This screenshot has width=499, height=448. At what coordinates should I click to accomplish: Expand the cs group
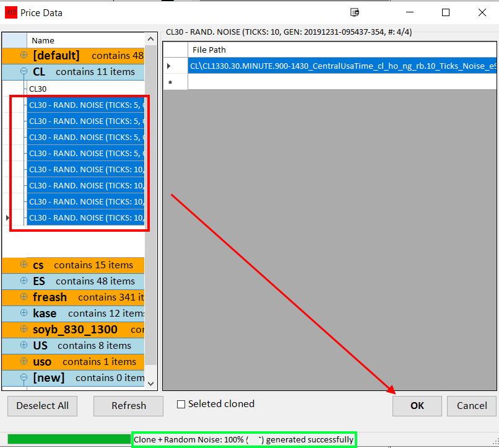pyautogui.click(x=24, y=265)
